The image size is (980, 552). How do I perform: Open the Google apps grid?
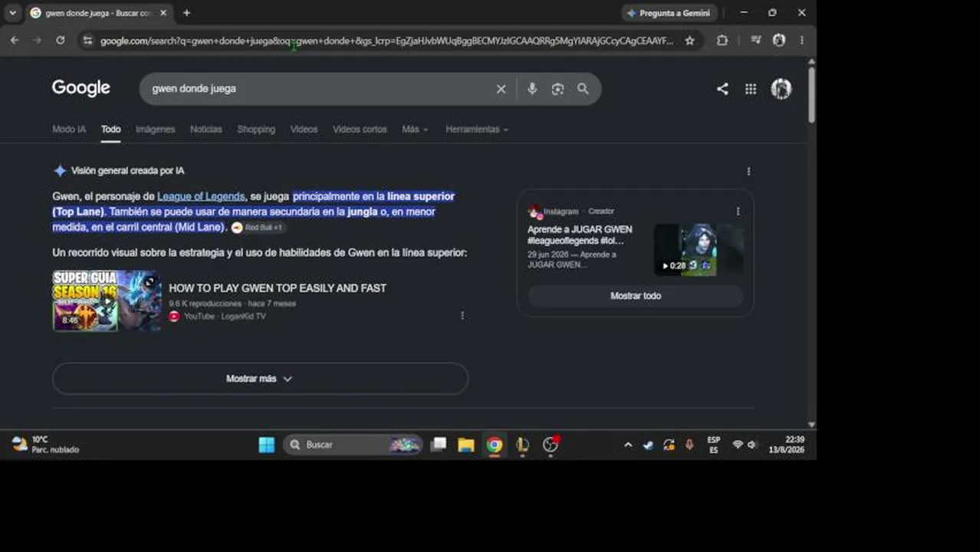point(751,89)
